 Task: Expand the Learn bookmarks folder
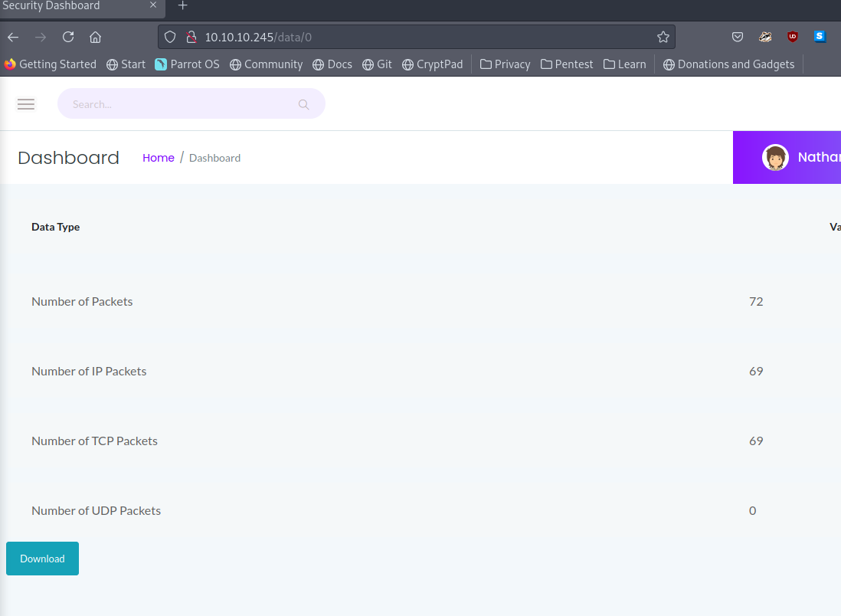click(x=624, y=64)
